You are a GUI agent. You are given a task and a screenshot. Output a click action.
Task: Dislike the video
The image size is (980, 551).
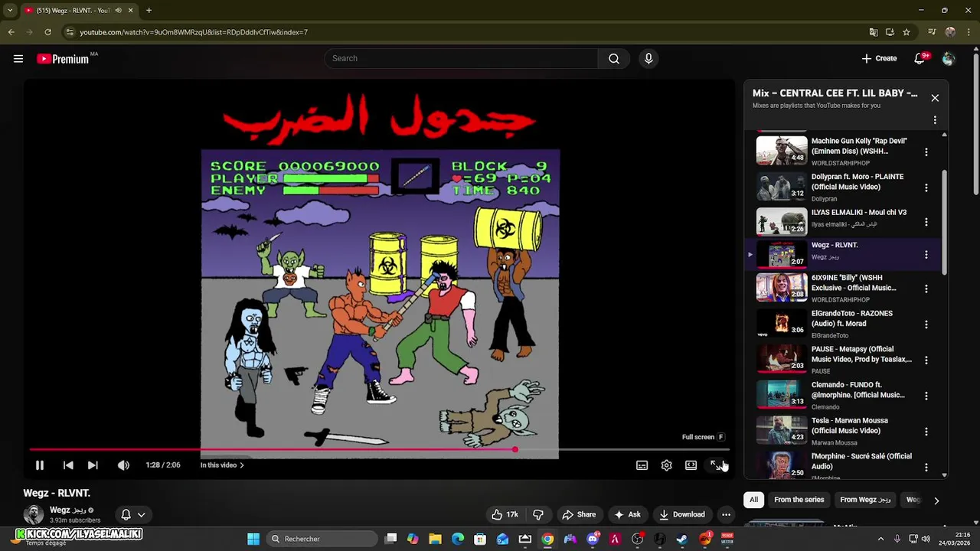[x=538, y=514]
